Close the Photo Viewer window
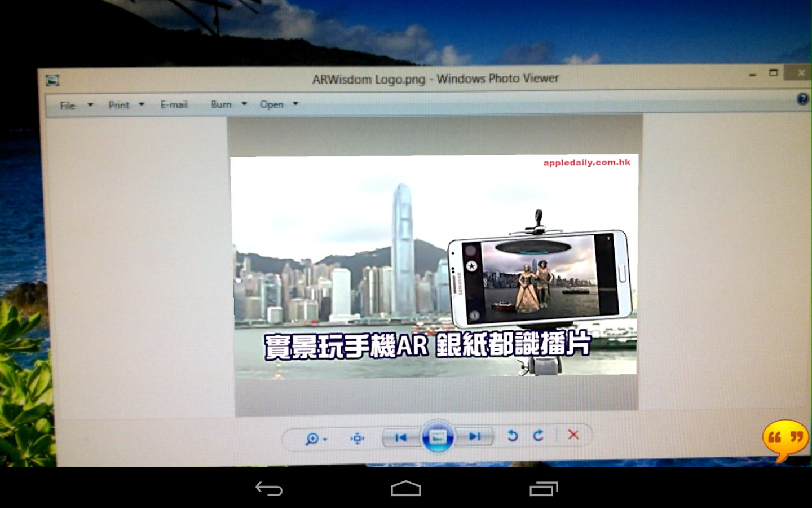Image resolution: width=812 pixels, height=508 pixels. 801,72
